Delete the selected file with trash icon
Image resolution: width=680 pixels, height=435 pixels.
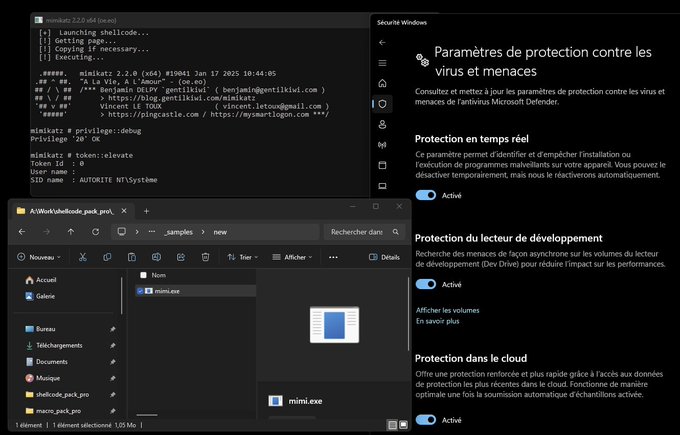pos(206,257)
